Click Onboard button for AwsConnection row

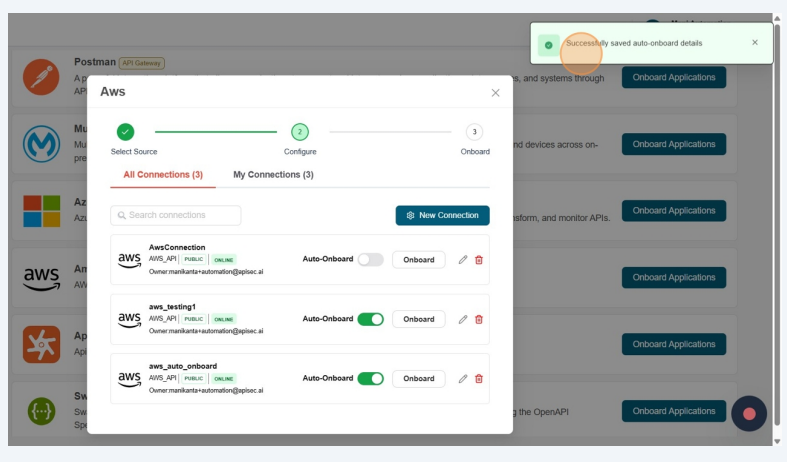418,260
